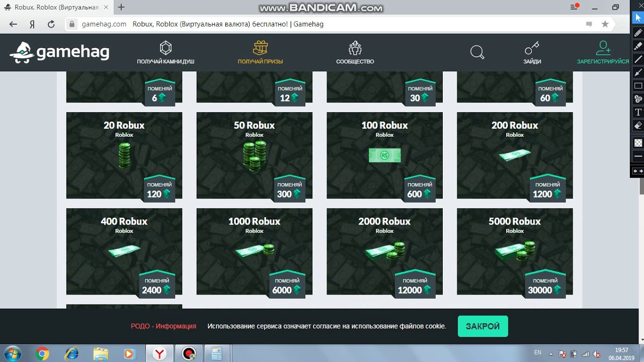Open the 20 Robux reward card
The image size is (644, 362).
coord(124,155)
